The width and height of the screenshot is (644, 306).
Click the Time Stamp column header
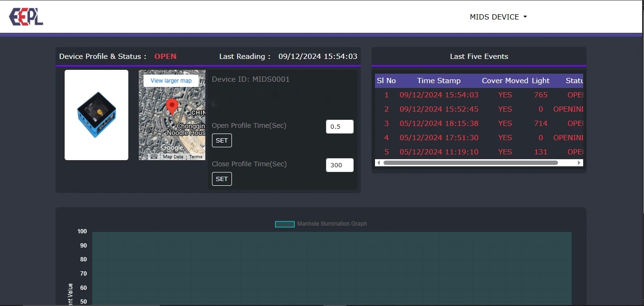(x=439, y=81)
